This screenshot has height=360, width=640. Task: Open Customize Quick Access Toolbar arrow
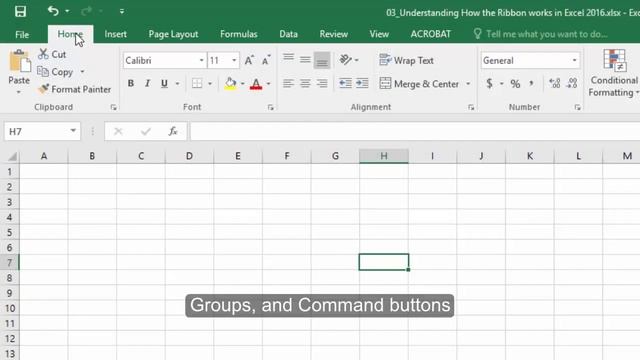click(122, 11)
